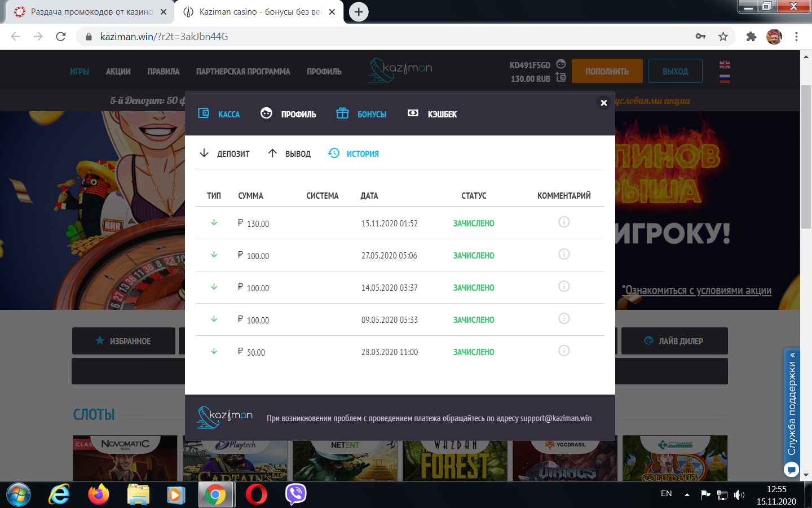
Task: Switch site language to English flag
Action: (x=725, y=65)
